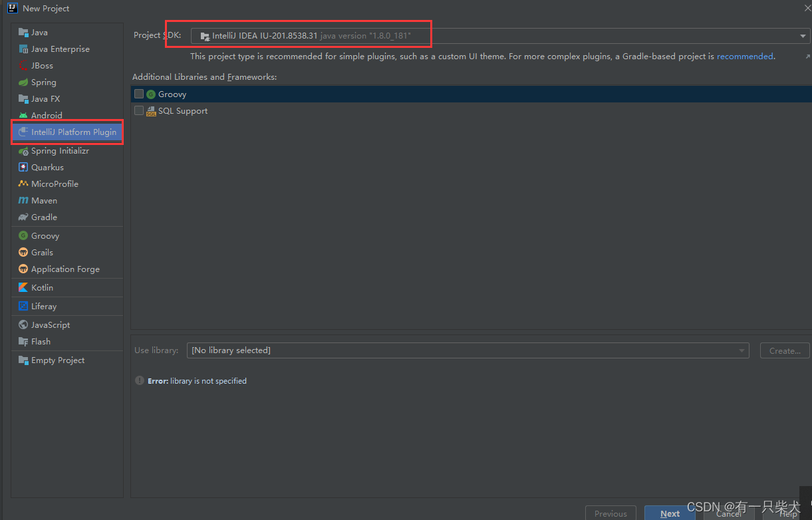Click the Quarkus icon
Image resolution: width=812 pixels, height=520 pixels.
23,168
